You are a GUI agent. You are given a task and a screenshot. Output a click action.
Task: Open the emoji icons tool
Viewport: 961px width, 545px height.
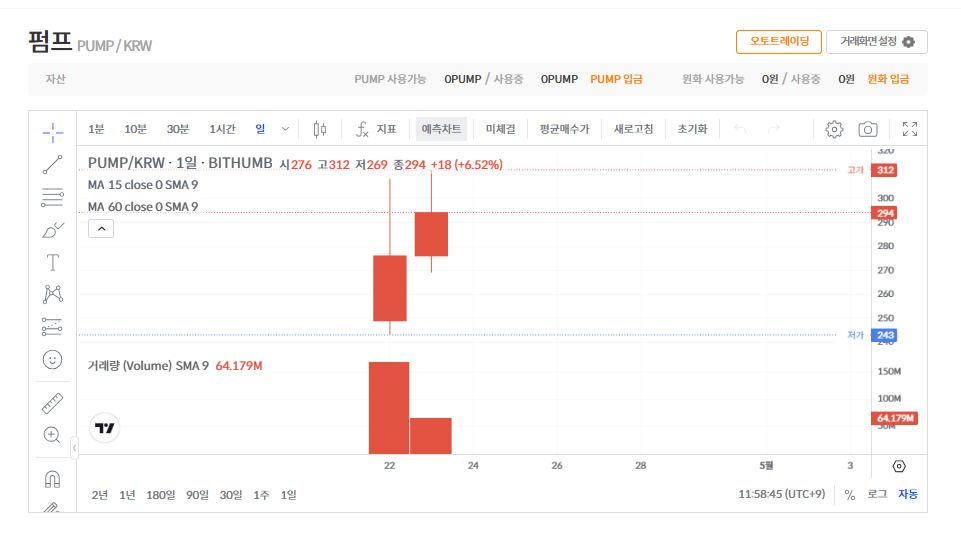click(53, 360)
